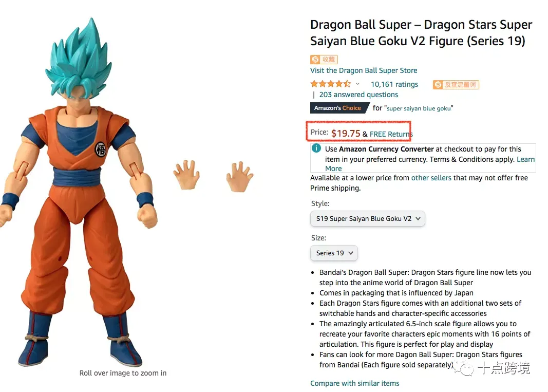Visit the Dragon Ball Super Store link

pyautogui.click(x=364, y=70)
